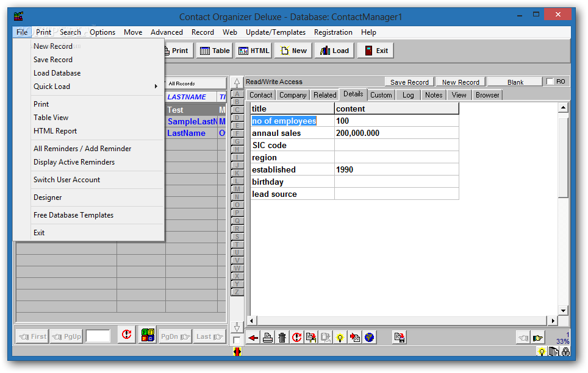Click the red-yellow splitter arrows icon
588x373 pixels.
(237, 352)
